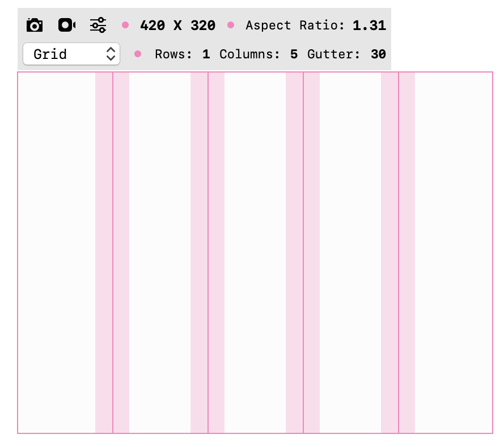The height and width of the screenshot is (447, 504).
Task: Click the Aspect Ratio 1.31 value
Action: pos(369,25)
